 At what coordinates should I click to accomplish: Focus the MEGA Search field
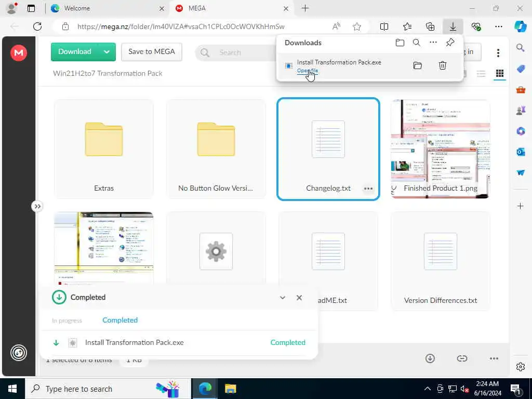tap(236, 52)
